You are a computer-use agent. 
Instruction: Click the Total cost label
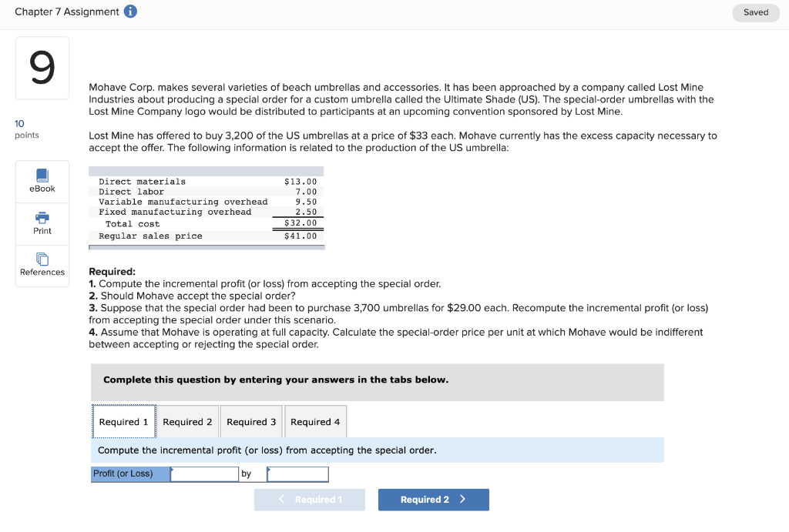(133, 224)
